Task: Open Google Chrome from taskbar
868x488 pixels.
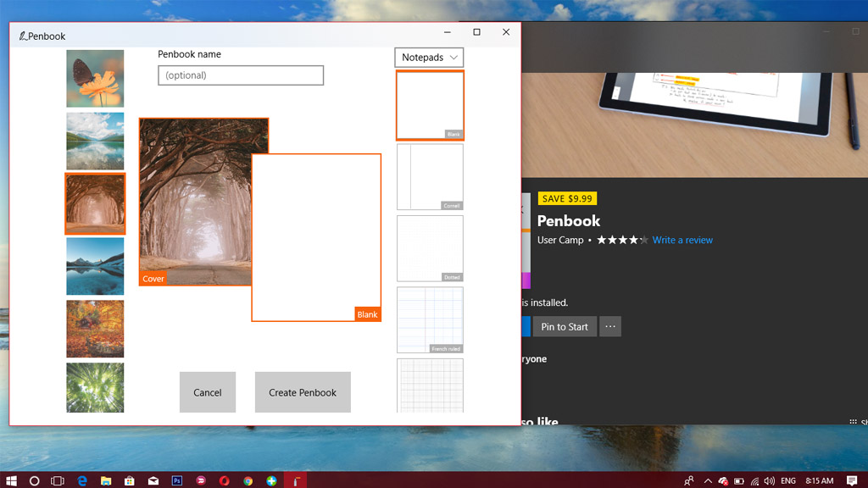Action: (x=248, y=481)
